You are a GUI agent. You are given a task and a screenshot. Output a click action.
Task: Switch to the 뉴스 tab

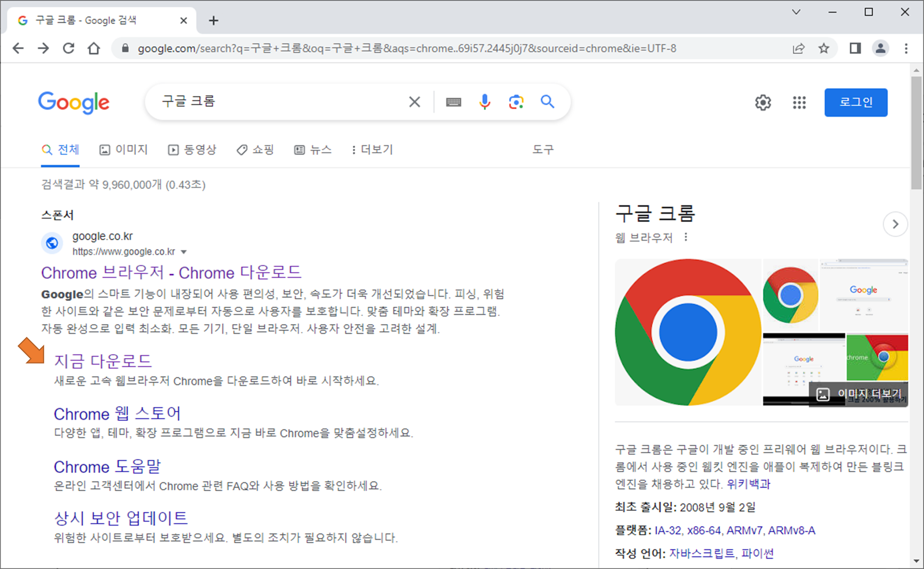(313, 150)
